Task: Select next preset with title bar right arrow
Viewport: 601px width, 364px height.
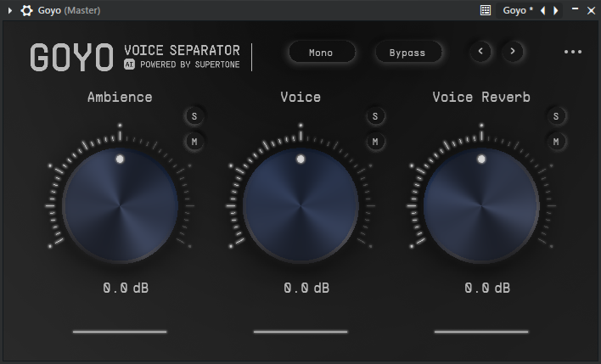Action: pos(556,10)
